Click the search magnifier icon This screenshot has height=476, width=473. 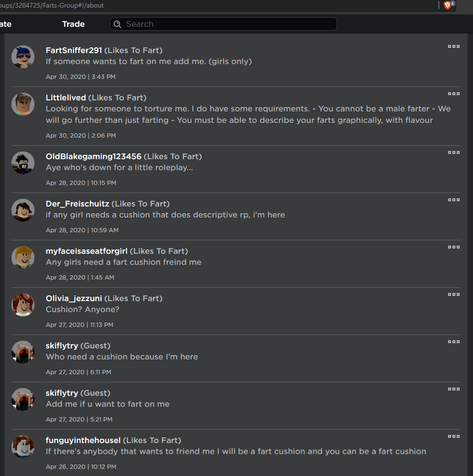pyautogui.click(x=118, y=24)
